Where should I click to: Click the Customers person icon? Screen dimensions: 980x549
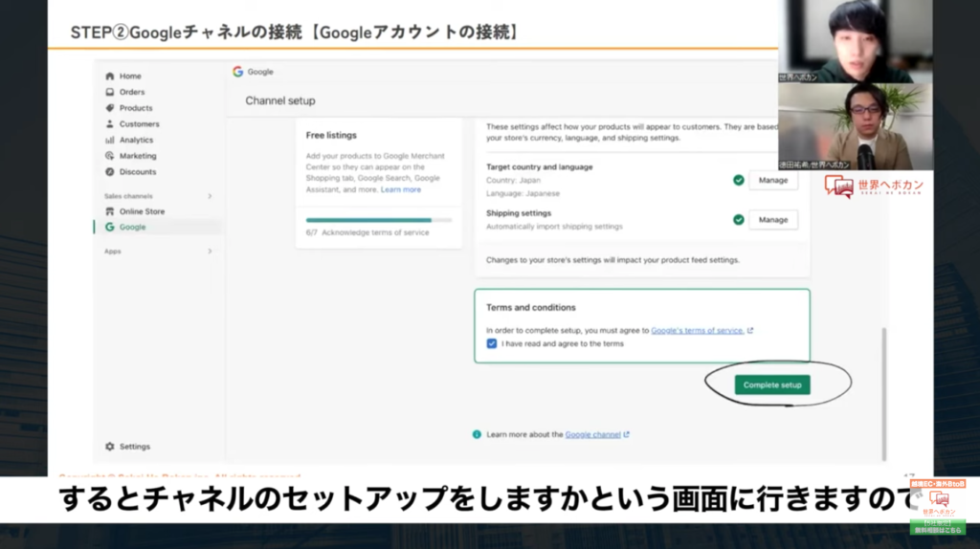[110, 123]
